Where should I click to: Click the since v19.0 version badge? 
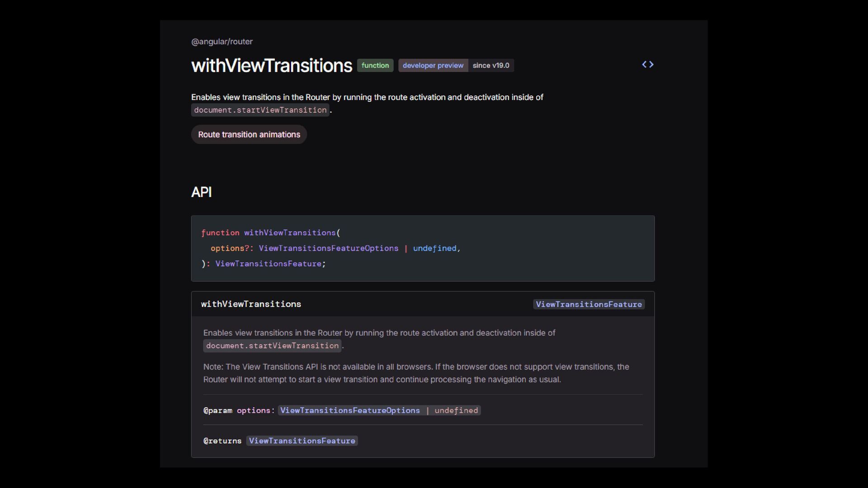point(491,66)
